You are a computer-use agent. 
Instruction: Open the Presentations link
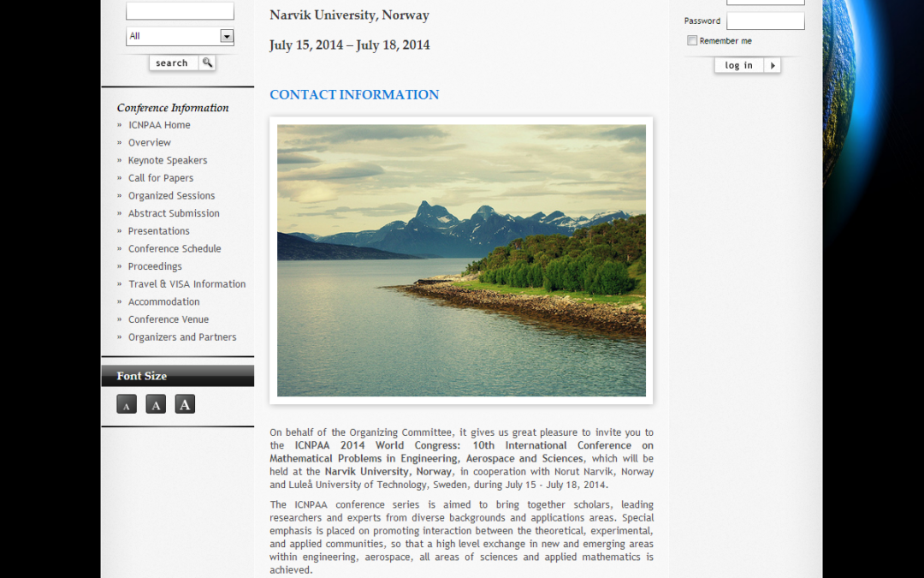tap(159, 231)
